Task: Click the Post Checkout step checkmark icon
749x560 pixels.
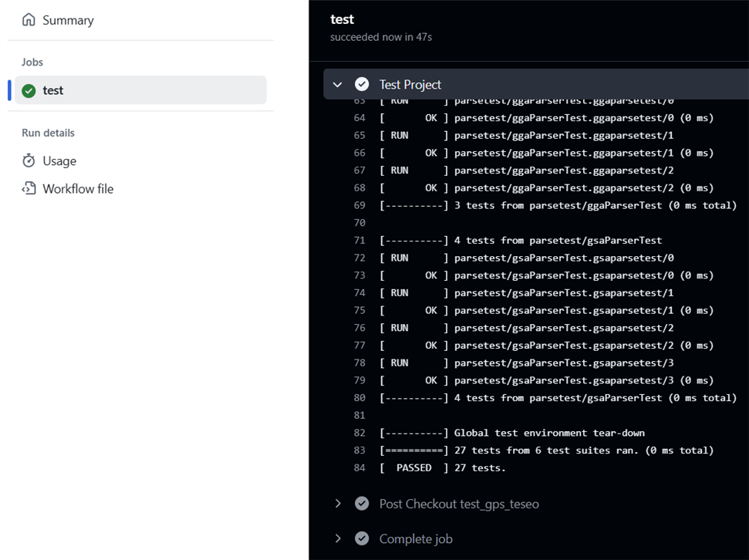Action: click(362, 504)
